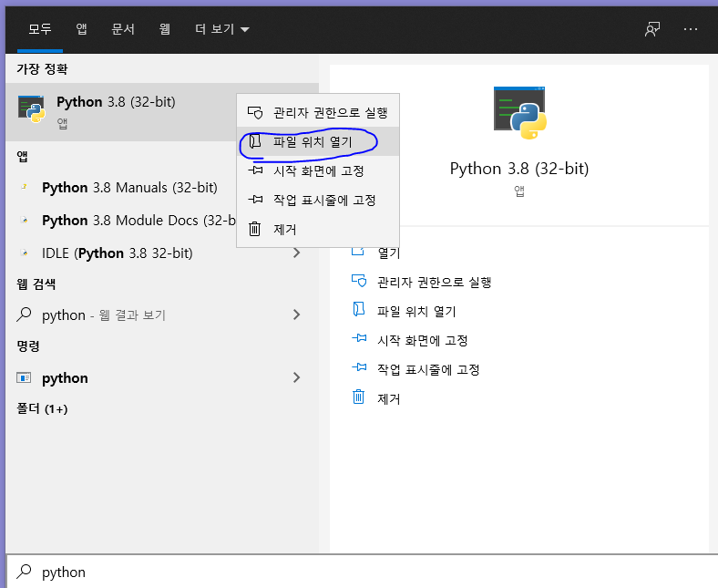718x588 pixels.
Task: Click magnifier icon in search box
Action: click(x=24, y=572)
